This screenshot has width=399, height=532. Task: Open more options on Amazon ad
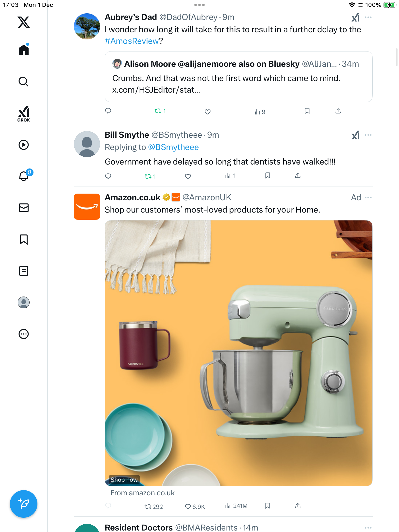coord(368,198)
